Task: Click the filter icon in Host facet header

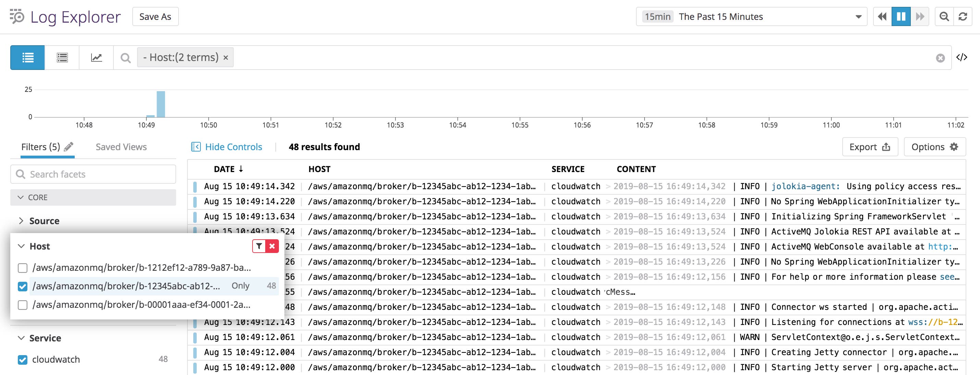Action: (259, 246)
